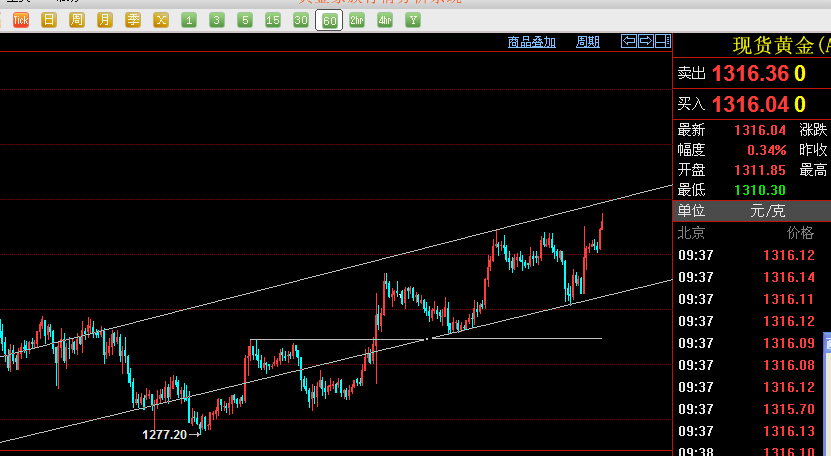Click the 卖出 price 1316.36
The image size is (831, 456).
point(750,73)
